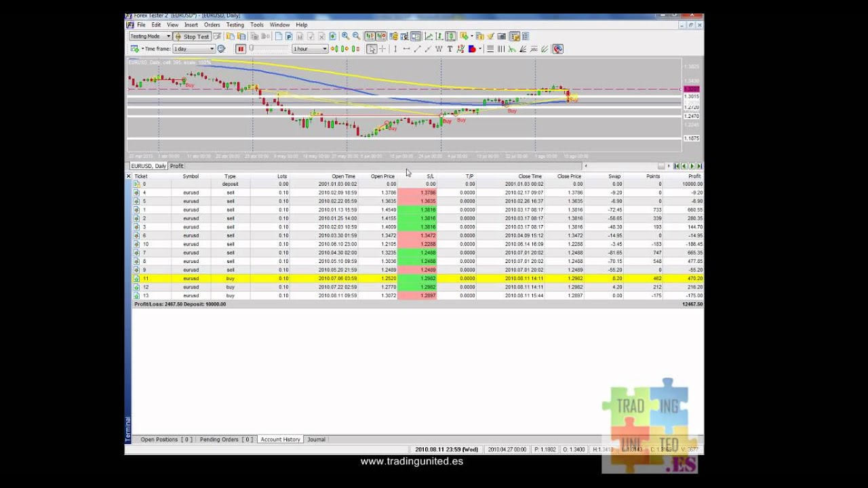Viewport: 868px width, 488px height.
Task: Expand the new chart dropdown arrow
Action: pos(142,49)
